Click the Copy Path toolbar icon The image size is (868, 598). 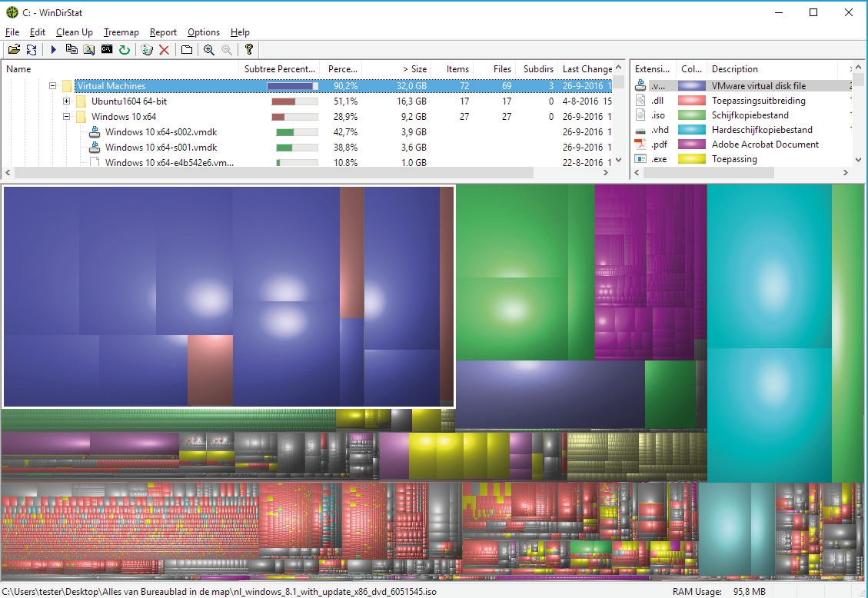pyautogui.click(x=72, y=50)
